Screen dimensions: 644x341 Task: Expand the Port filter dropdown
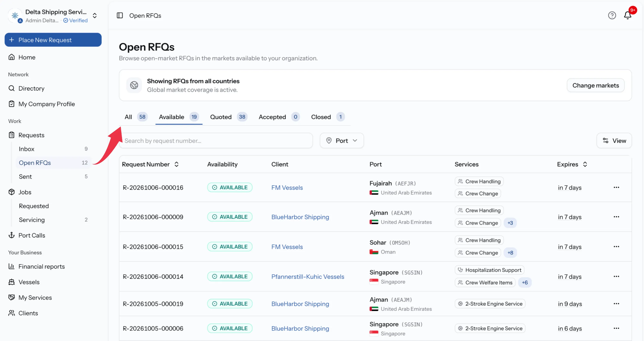[x=342, y=140]
